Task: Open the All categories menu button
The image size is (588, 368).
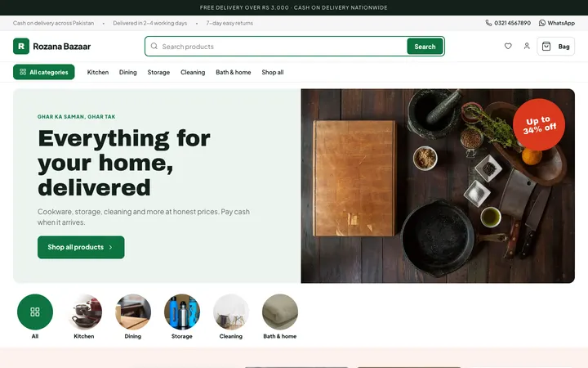Action: click(44, 72)
